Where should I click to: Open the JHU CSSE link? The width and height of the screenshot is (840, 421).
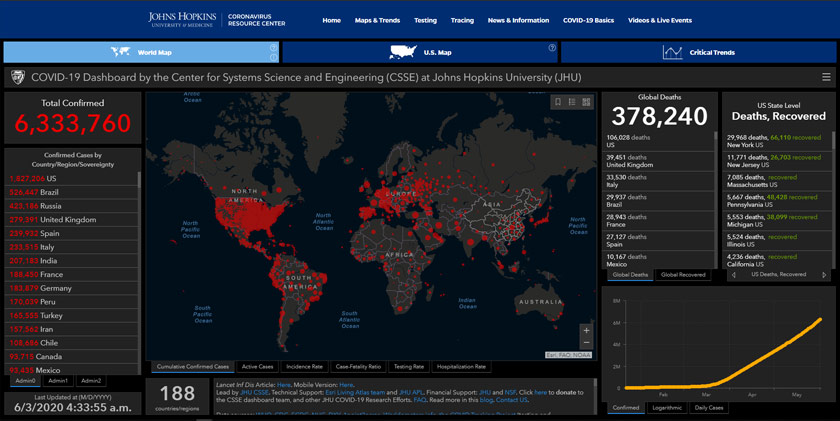tap(254, 393)
